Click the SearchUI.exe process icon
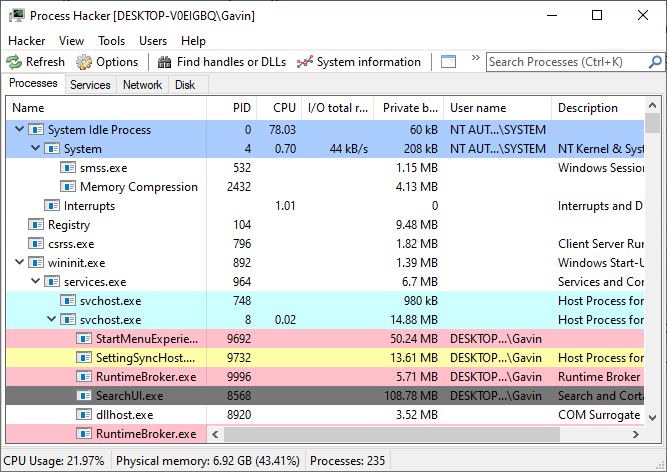The height and width of the screenshot is (472, 667). point(84,395)
